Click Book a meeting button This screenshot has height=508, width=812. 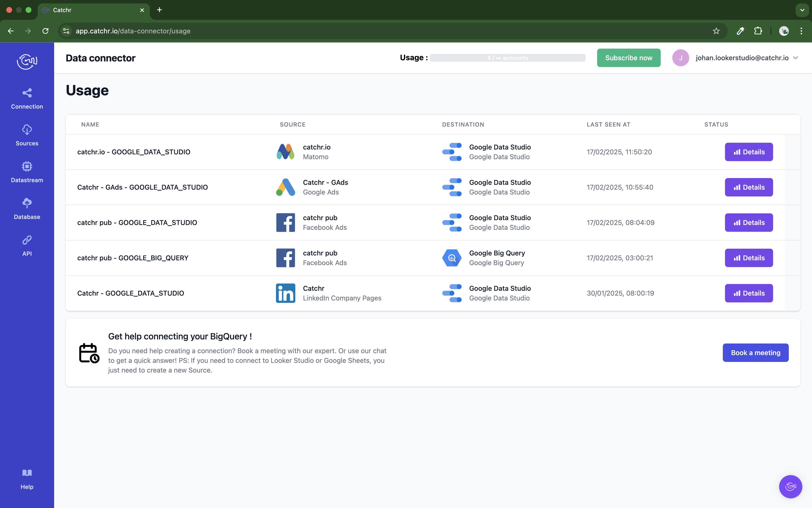(x=755, y=352)
